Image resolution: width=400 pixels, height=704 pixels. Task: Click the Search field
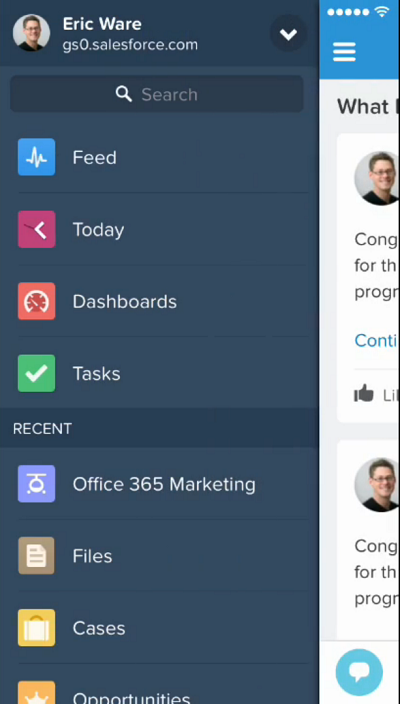tap(157, 94)
